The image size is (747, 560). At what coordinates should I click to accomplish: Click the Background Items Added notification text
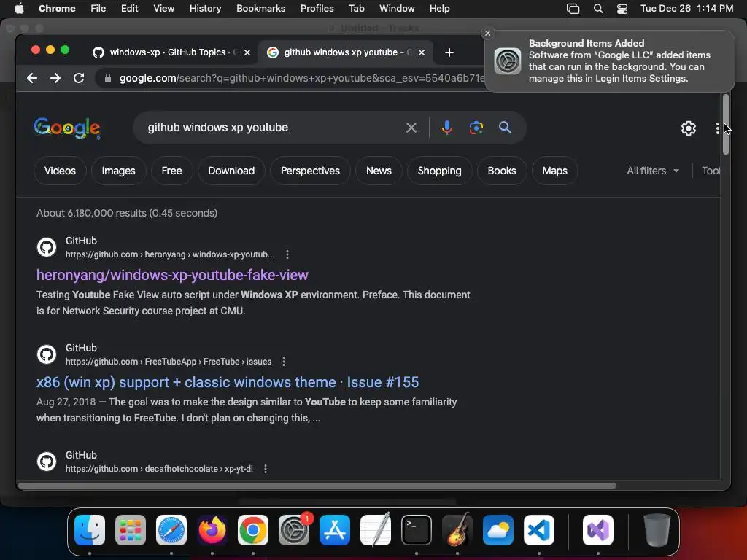[x=619, y=61]
